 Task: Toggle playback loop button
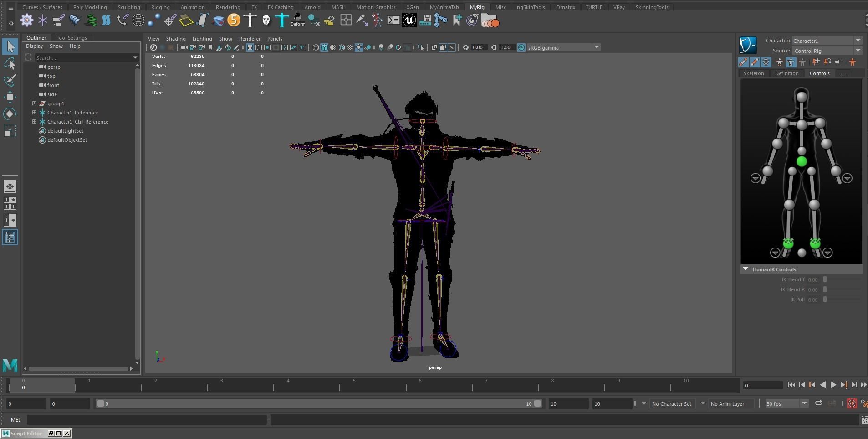click(x=818, y=403)
